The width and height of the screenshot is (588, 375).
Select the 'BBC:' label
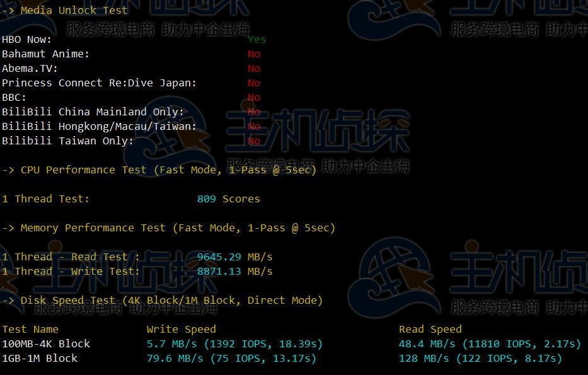pyautogui.click(x=14, y=98)
